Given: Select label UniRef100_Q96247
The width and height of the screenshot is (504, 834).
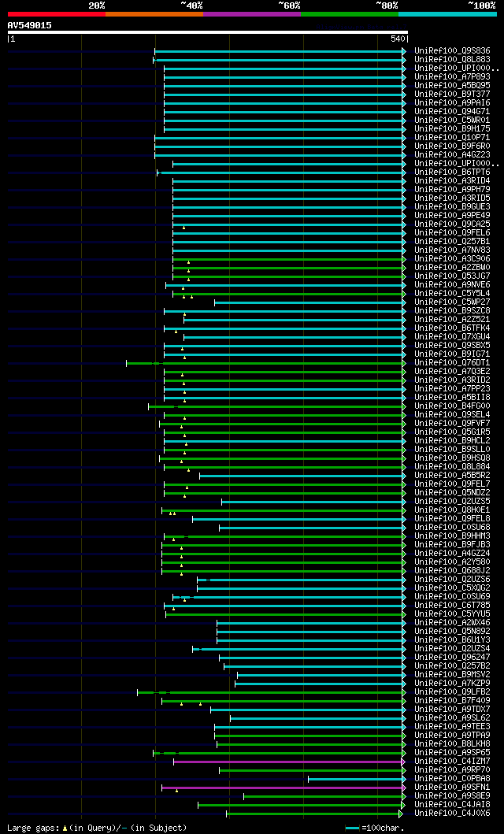Looking at the screenshot, I should [453, 658].
